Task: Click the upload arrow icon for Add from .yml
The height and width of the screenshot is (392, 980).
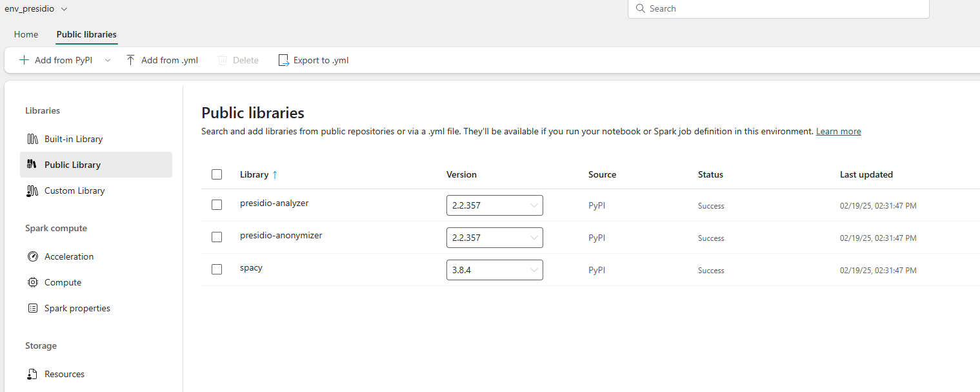Action: [x=130, y=60]
